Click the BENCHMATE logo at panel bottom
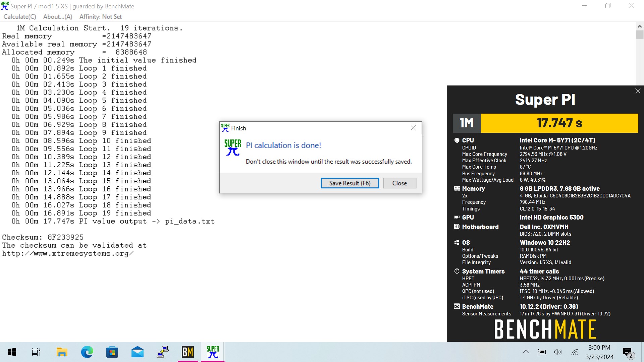Screen dimensions: 644x362 (545, 329)
